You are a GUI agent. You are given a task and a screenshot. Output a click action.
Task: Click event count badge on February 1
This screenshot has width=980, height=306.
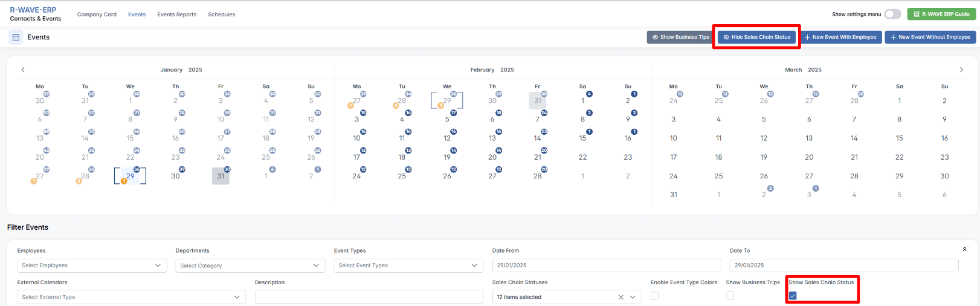click(589, 94)
